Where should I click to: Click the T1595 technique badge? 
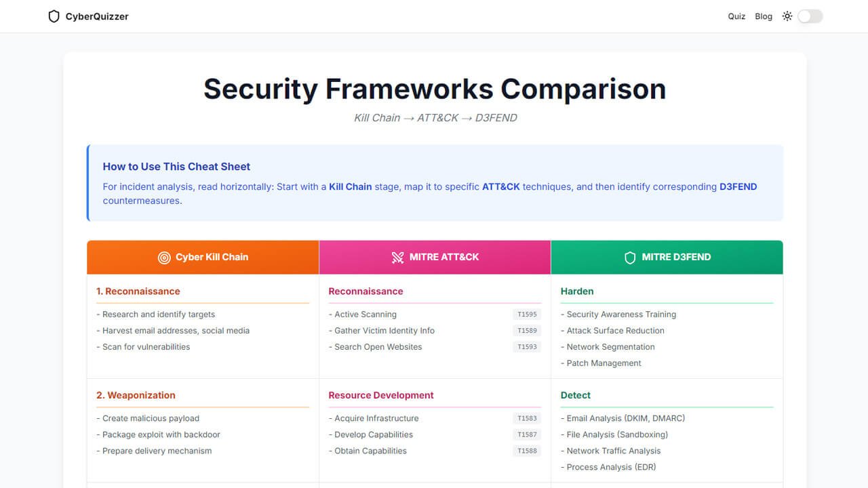click(527, 314)
